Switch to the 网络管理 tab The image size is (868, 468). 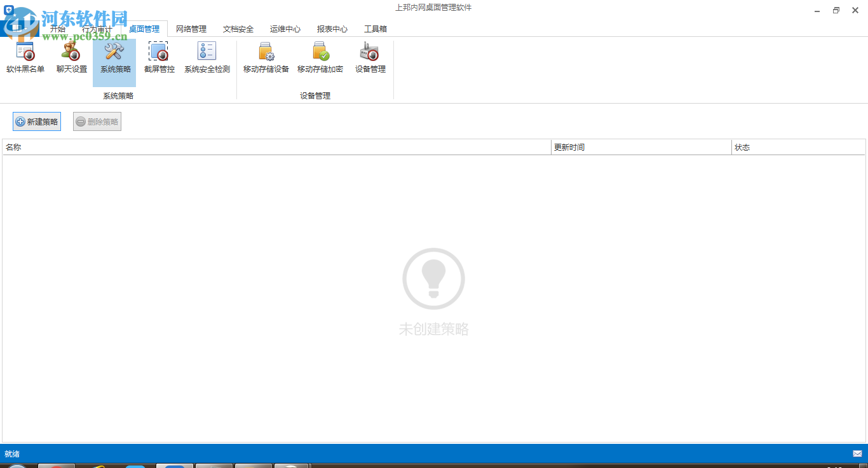pos(191,29)
